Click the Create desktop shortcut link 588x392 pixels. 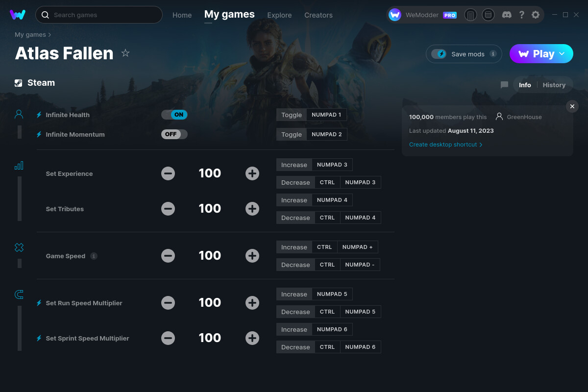[442, 145]
